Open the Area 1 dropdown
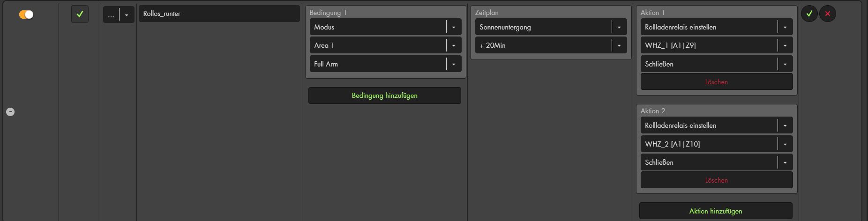 coord(385,45)
